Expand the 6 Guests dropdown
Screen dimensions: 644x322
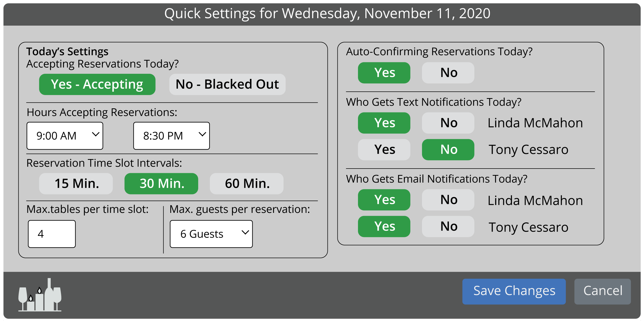point(211,234)
